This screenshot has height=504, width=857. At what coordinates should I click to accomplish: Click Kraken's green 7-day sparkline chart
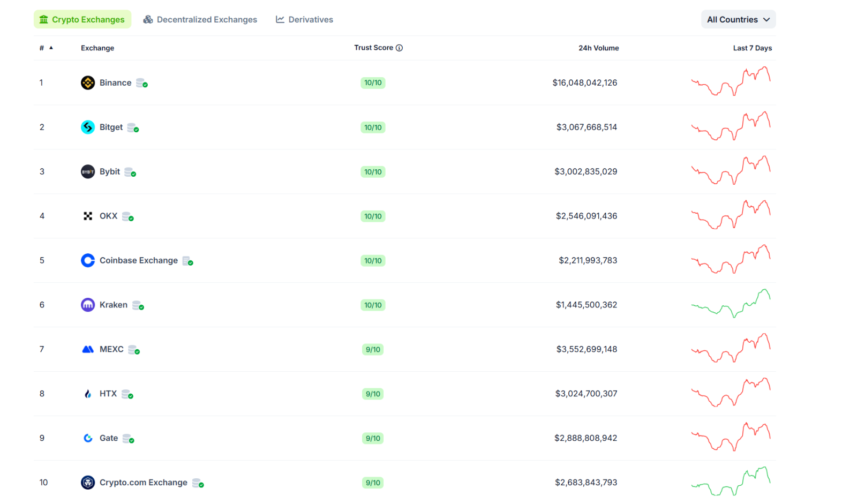731,304
